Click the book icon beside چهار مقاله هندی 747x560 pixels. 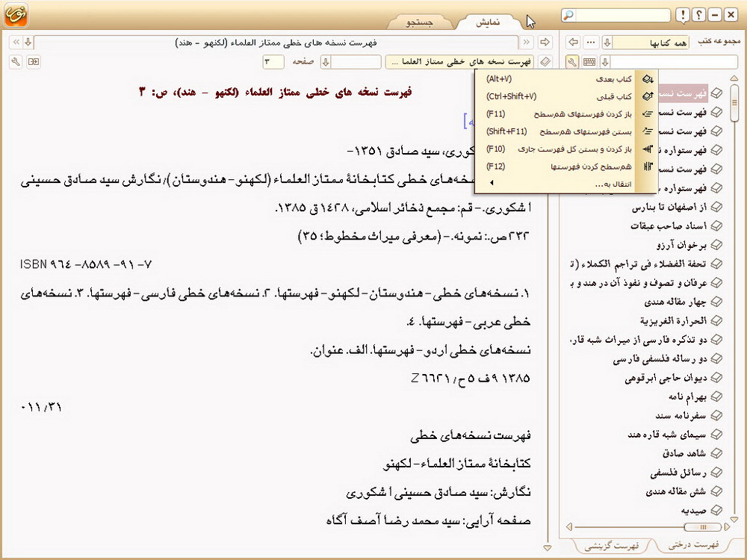click(716, 302)
